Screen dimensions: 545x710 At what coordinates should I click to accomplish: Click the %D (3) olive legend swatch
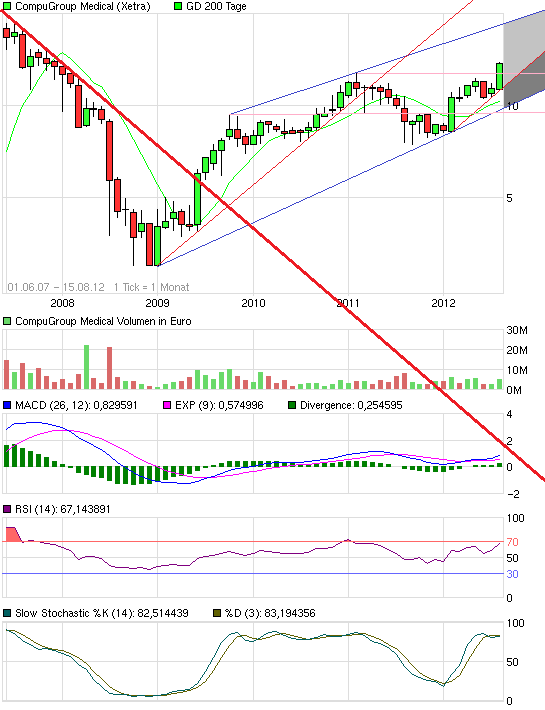(217, 613)
